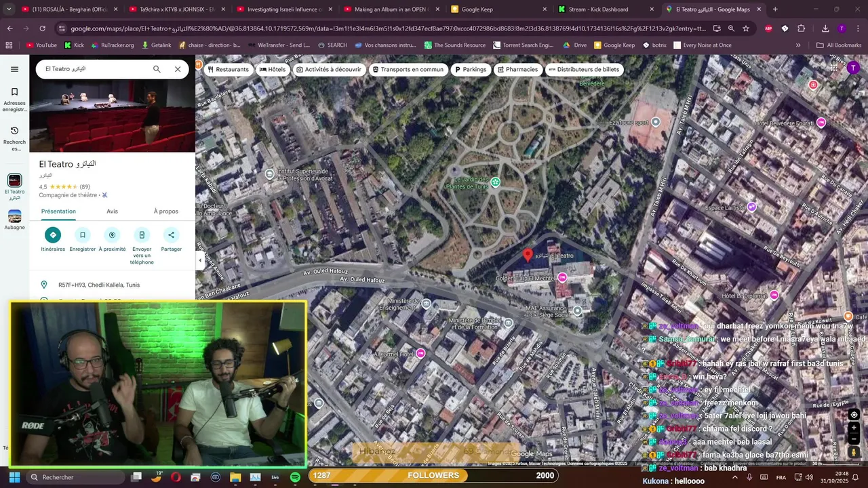Image resolution: width=868 pixels, height=488 pixels.
Task: Open the browser extensions puzzle icon
Action: 801,28
